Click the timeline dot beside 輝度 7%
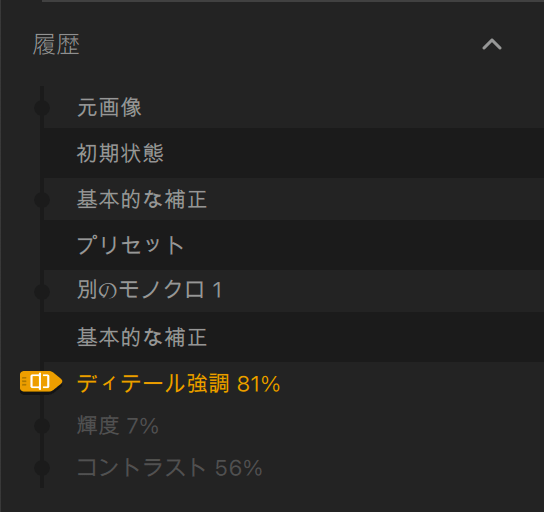Screen dimensions: 544x512 tap(42, 426)
